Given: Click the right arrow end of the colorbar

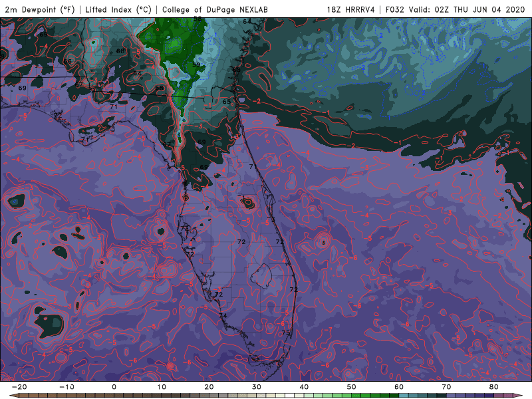Looking at the screenshot, I should click(x=519, y=396).
